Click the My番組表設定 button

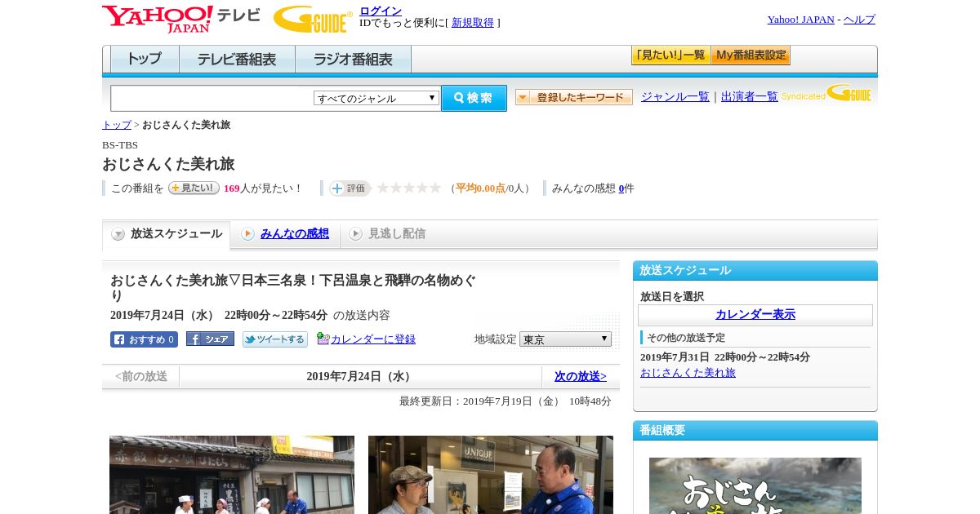click(x=751, y=55)
